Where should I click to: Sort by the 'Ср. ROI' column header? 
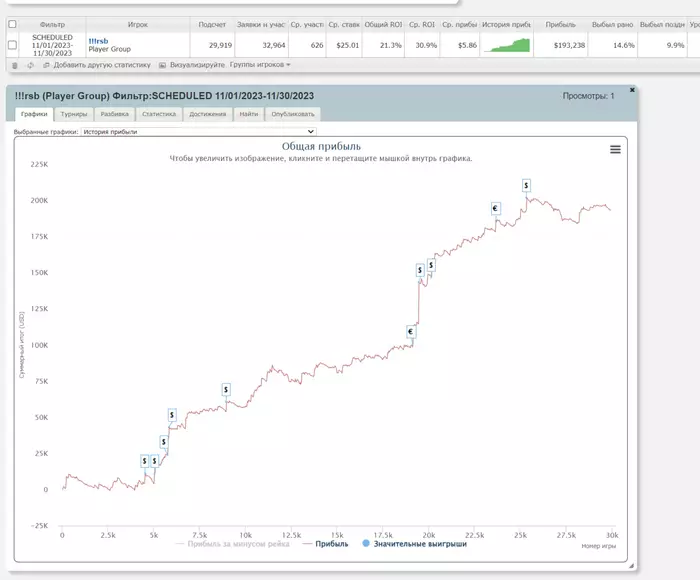pyautogui.click(x=422, y=25)
